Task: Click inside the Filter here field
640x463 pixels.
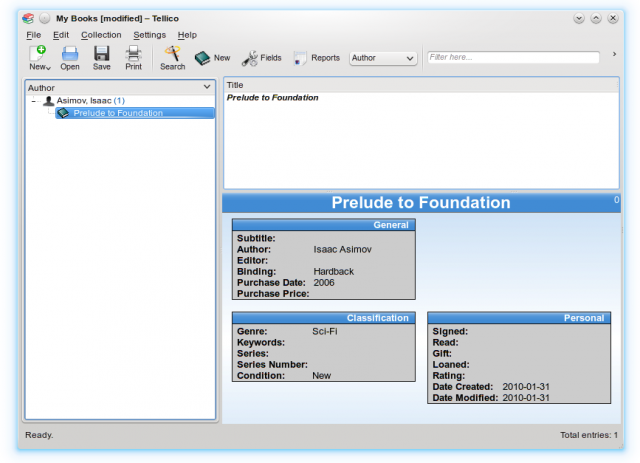Action: click(x=515, y=58)
